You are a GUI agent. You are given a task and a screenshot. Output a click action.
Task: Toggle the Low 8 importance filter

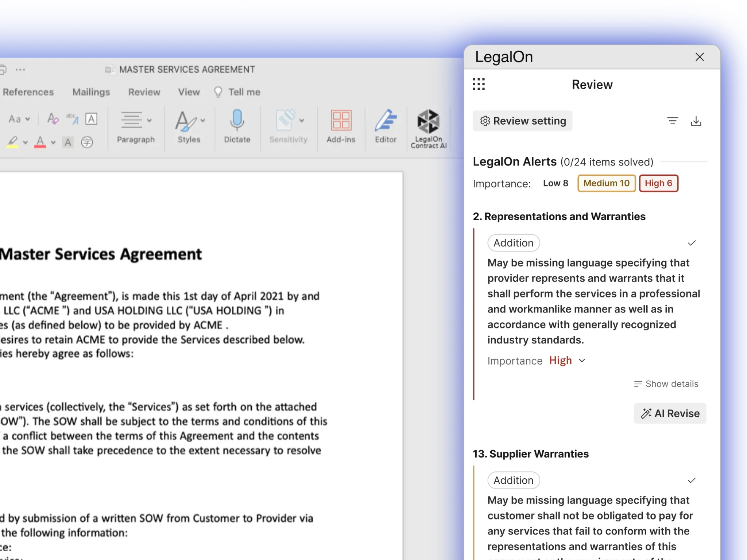[x=556, y=183]
